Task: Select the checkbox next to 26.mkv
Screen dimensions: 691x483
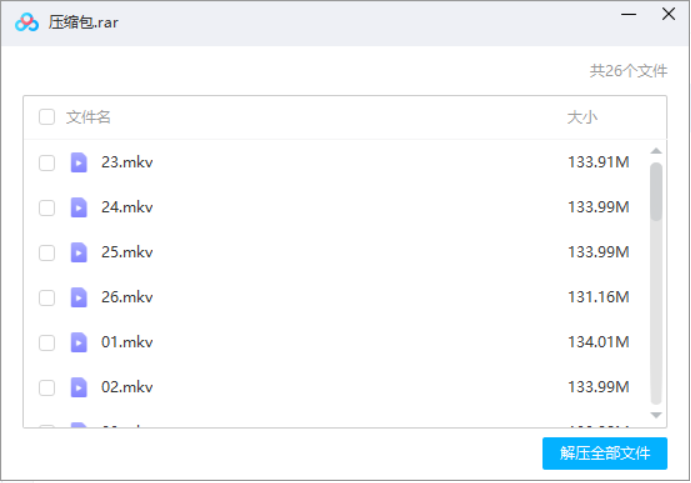Action: point(47,298)
